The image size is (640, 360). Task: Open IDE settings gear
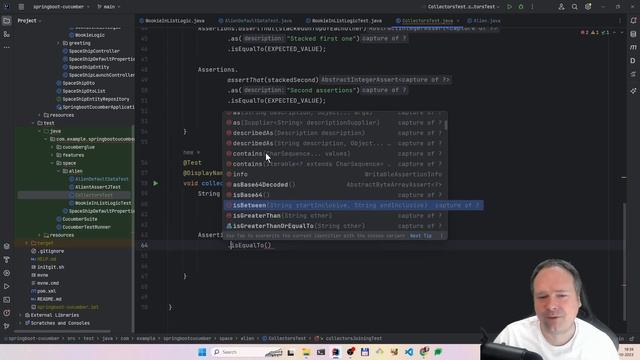click(x=588, y=7)
